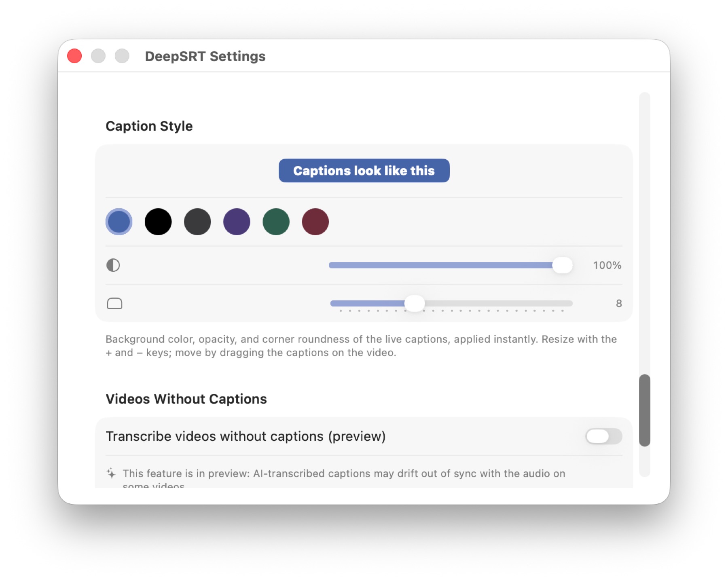Select the purple caption background swatch
This screenshot has width=728, height=581.
click(237, 222)
